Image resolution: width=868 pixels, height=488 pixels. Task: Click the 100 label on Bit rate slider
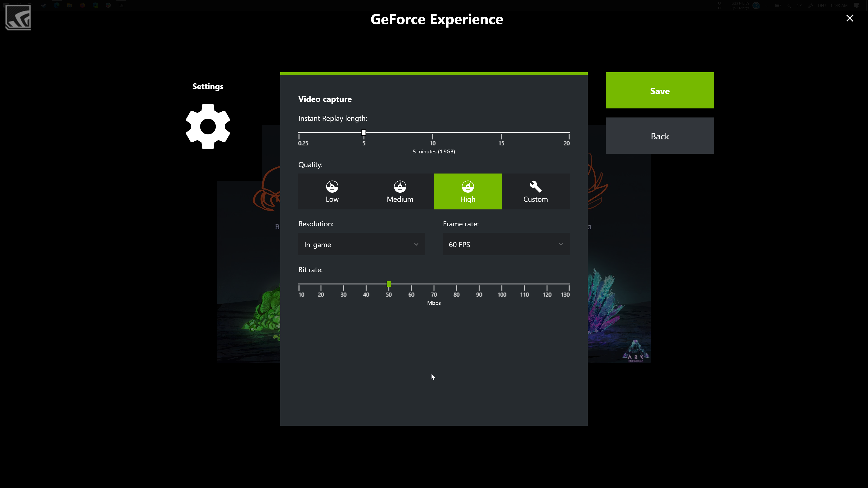(502, 295)
